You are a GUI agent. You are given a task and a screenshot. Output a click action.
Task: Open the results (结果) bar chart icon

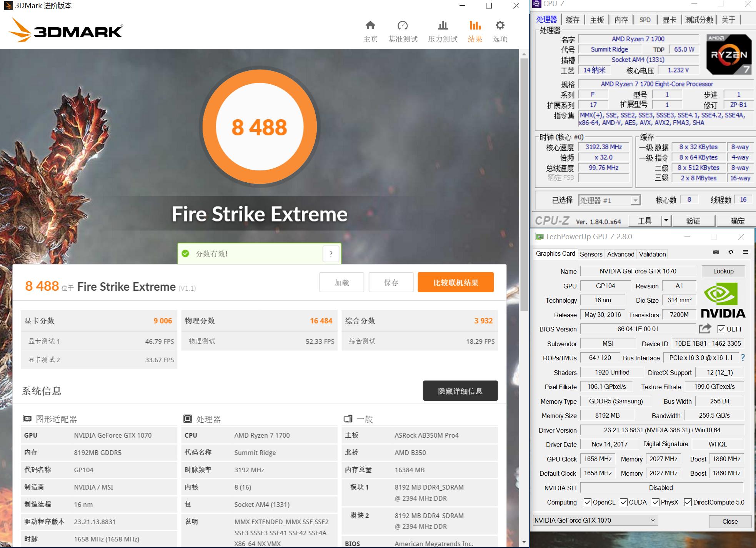(475, 25)
